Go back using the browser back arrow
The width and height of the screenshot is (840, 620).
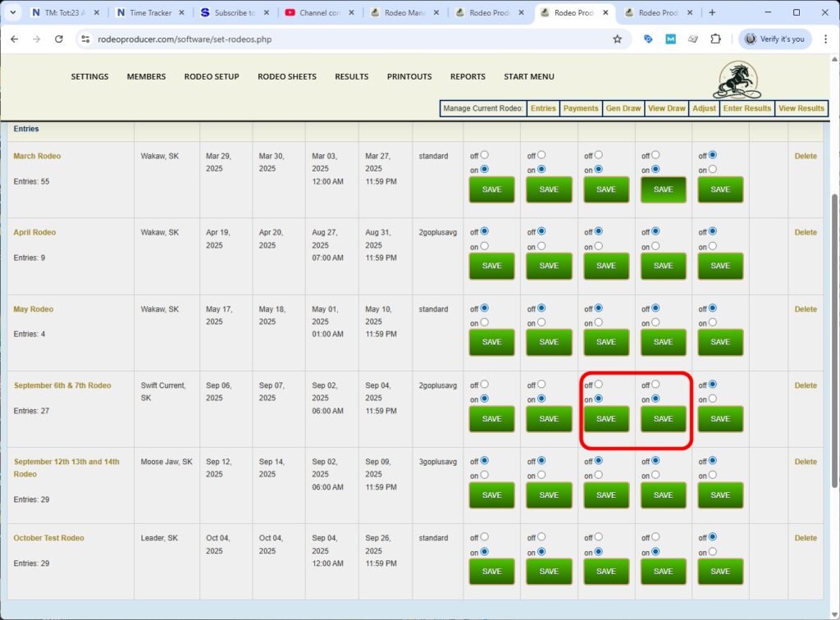pyautogui.click(x=14, y=39)
